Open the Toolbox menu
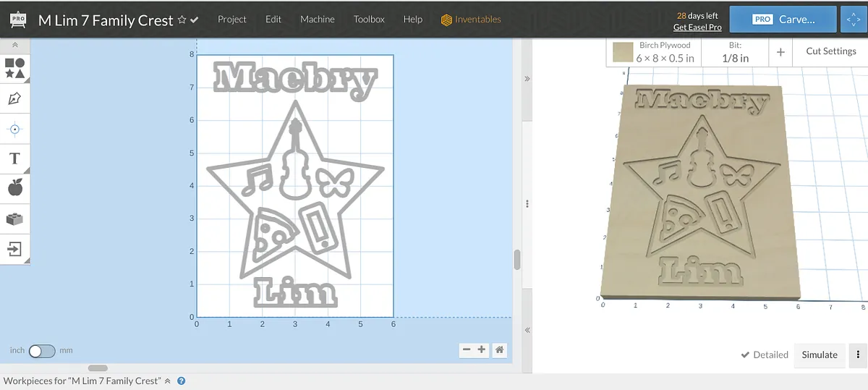868x390 pixels. (x=369, y=20)
